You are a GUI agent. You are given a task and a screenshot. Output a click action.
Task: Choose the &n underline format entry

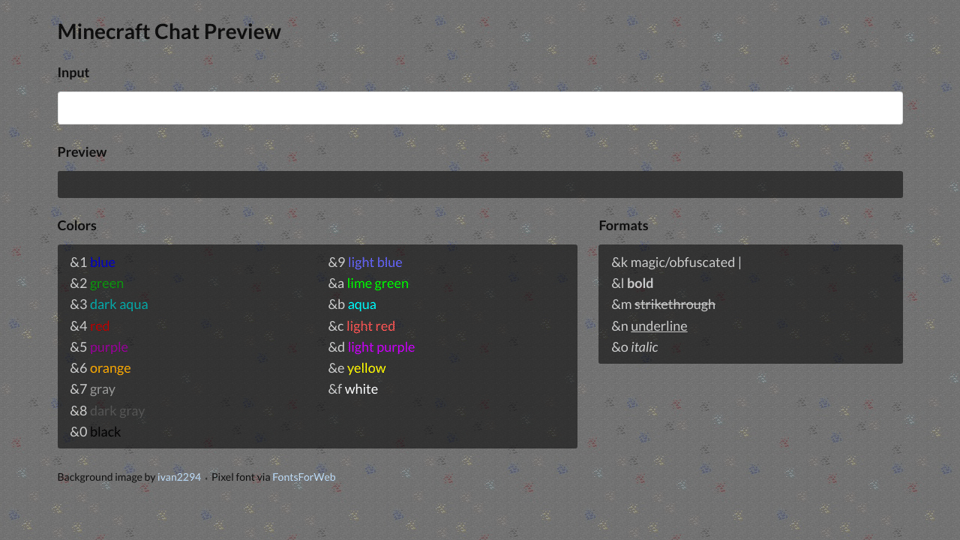click(649, 326)
